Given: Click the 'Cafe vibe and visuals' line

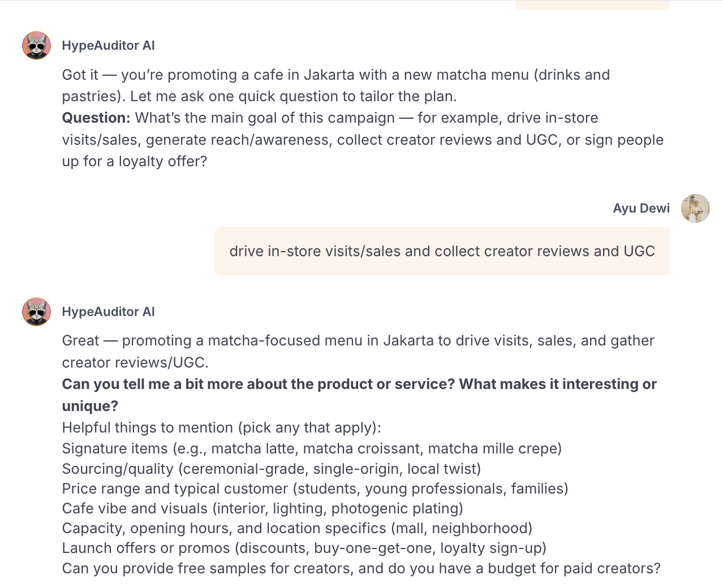Looking at the screenshot, I should point(262,509).
